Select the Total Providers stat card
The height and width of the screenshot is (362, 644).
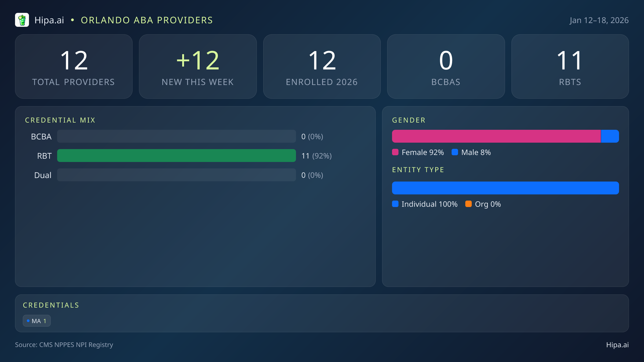coord(74,66)
